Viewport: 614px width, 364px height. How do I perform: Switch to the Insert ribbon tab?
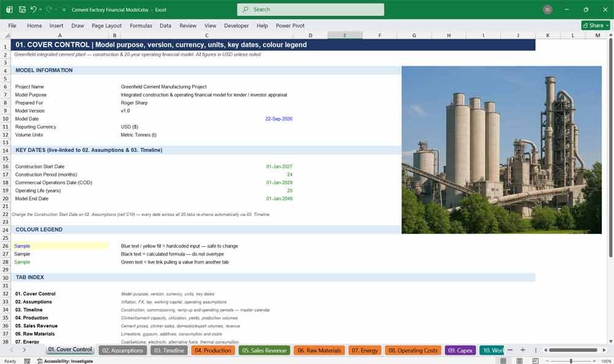point(56,25)
